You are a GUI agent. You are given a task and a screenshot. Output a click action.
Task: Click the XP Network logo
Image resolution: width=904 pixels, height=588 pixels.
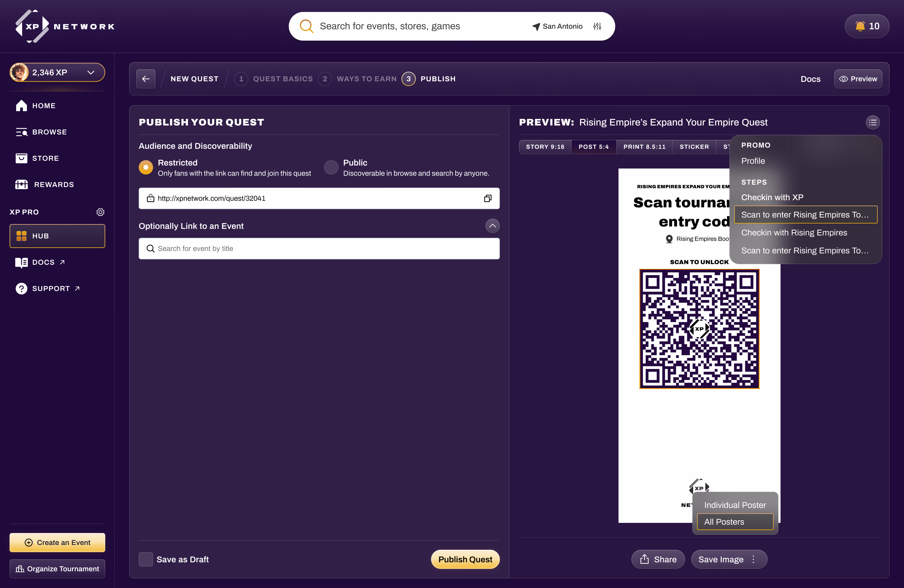click(65, 26)
